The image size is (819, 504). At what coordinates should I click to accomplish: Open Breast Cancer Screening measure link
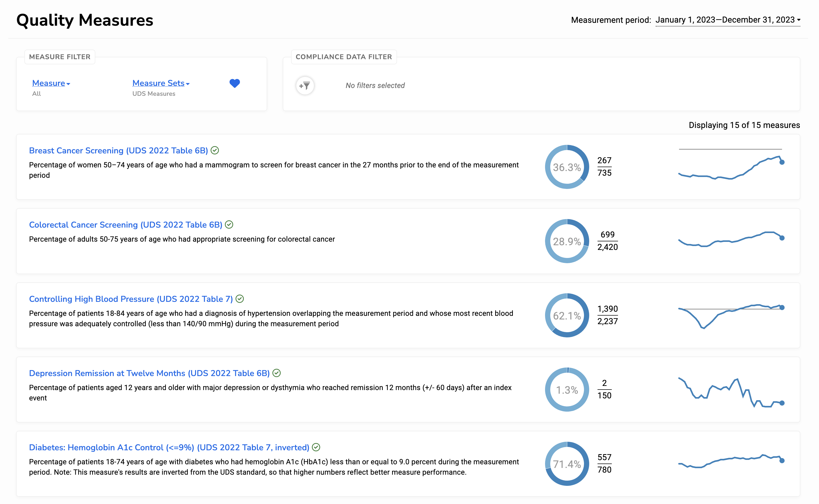pyautogui.click(x=118, y=151)
